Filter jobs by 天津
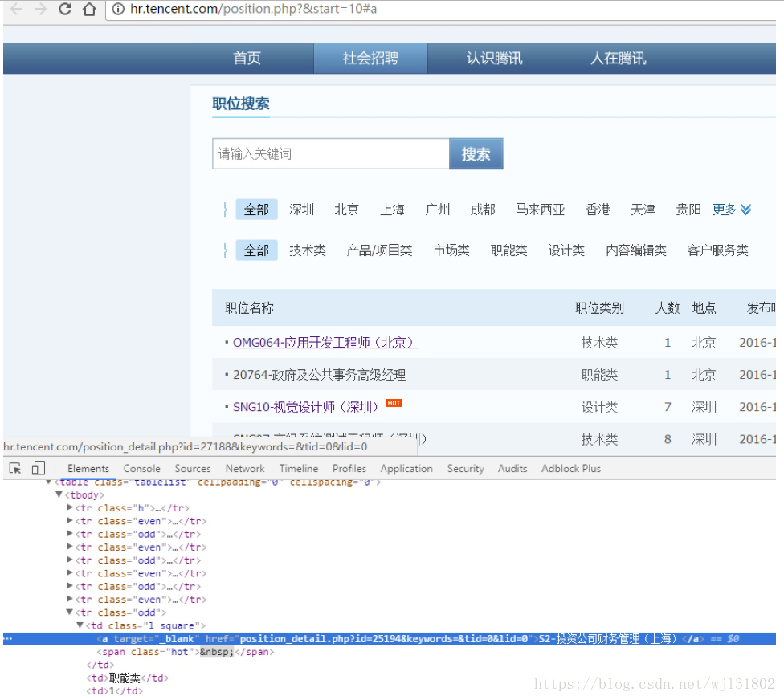 click(643, 210)
